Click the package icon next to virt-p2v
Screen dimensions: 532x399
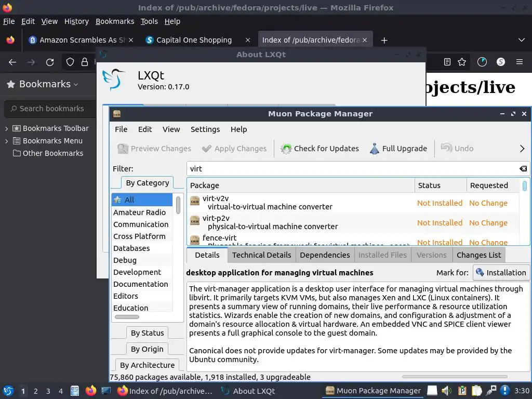point(195,221)
